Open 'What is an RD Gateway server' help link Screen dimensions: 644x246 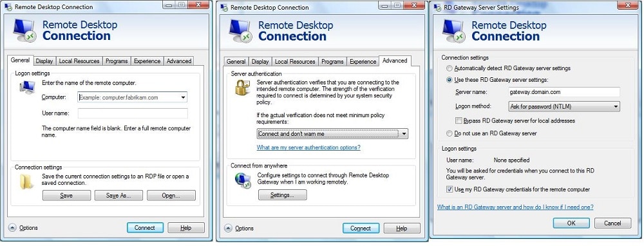tap(515, 207)
